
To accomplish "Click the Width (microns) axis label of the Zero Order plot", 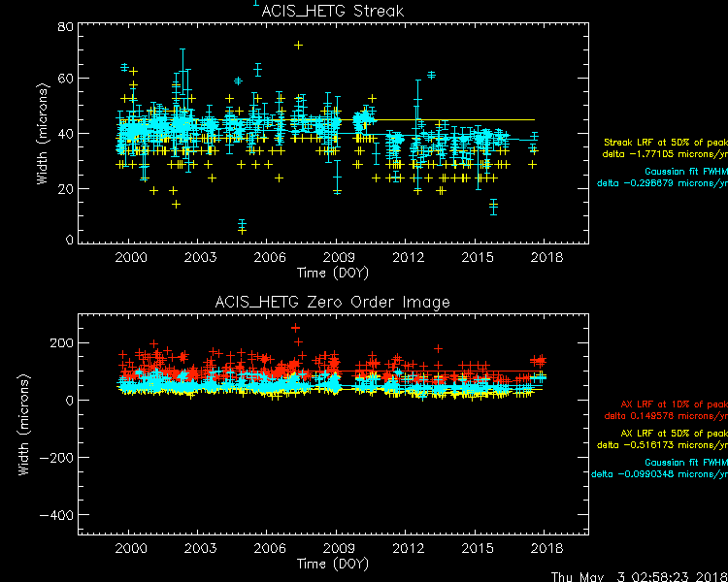I will tap(24, 424).
